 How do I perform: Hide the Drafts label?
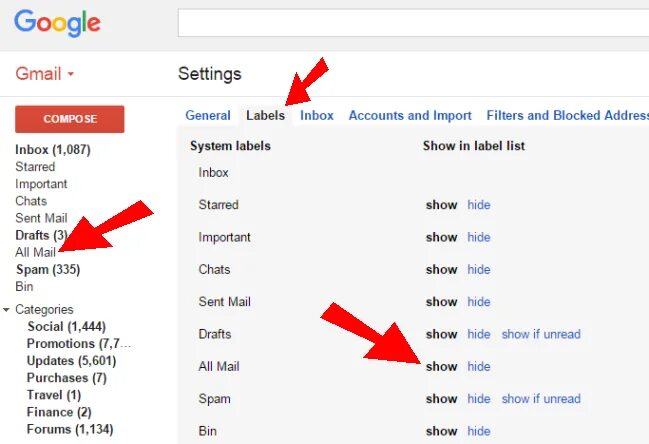coord(479,334)
